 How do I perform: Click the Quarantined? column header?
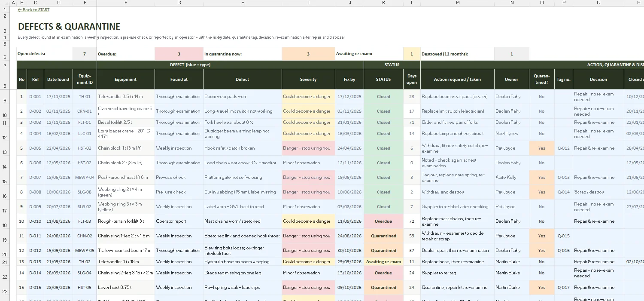[x=542, y=80]
